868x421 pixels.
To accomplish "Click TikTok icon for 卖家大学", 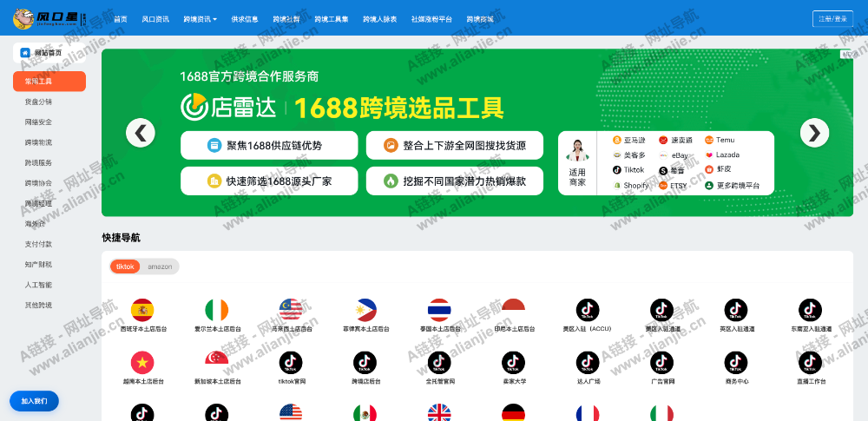I will pos(513,362).
